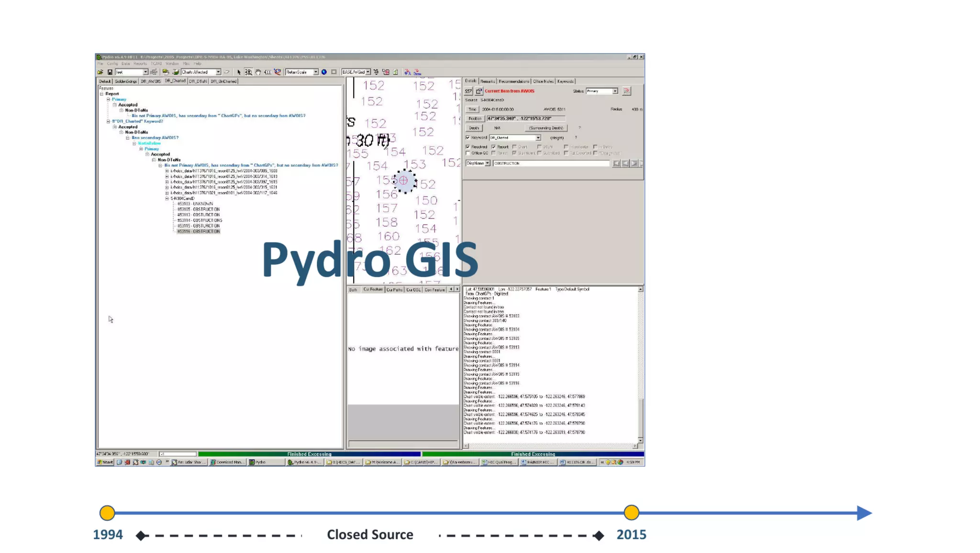Select the pan hand tool

(x=258, y=72)
